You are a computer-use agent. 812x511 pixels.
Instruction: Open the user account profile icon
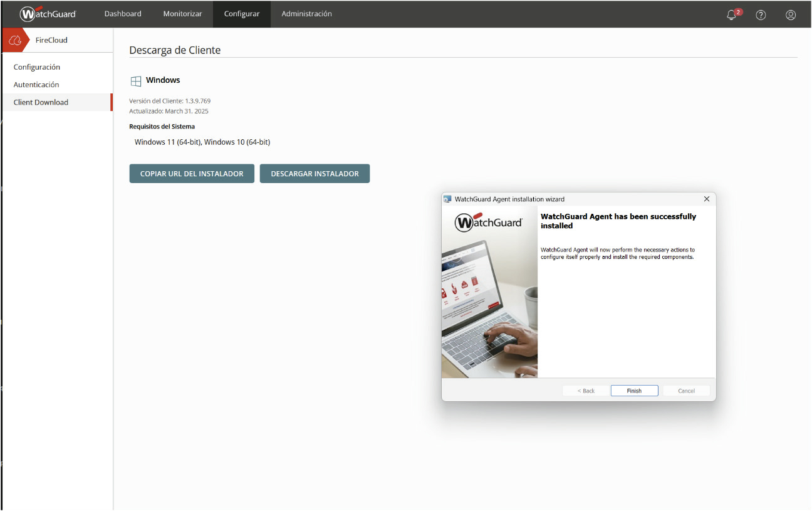(791, 15)
